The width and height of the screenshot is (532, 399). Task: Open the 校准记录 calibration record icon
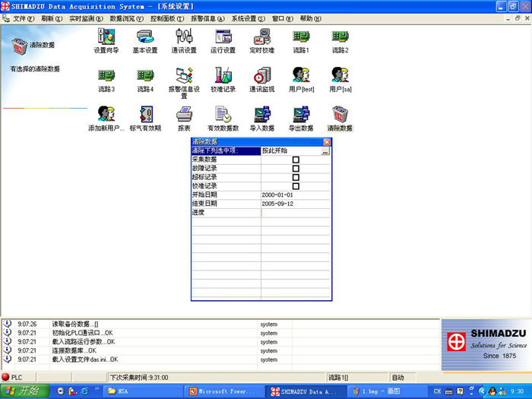tap(223, 75)
